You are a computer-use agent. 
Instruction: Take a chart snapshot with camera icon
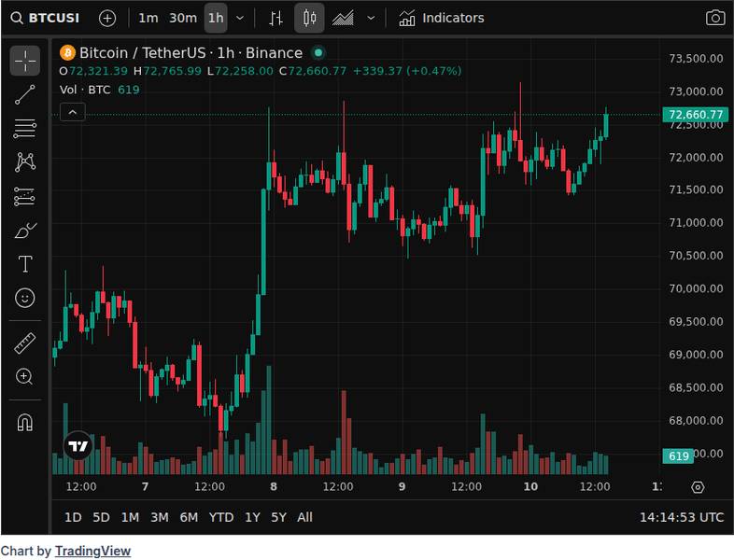tap(714, 19)
